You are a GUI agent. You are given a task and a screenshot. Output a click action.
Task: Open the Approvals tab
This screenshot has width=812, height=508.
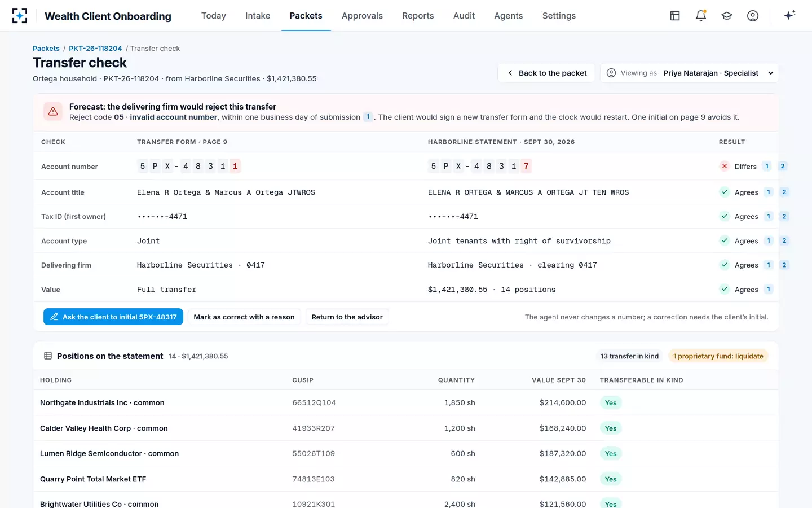[x=362, y=16]
